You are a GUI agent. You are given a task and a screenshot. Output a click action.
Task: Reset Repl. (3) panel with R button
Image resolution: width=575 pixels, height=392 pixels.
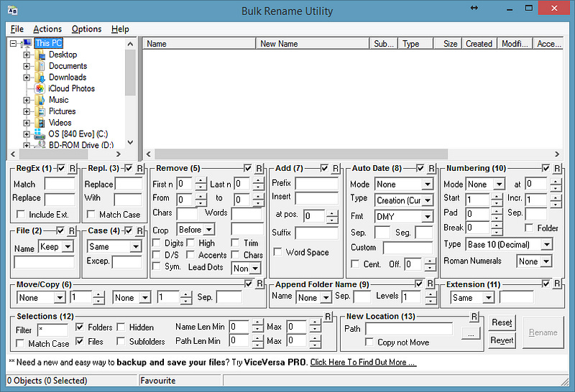coord(139,169)
